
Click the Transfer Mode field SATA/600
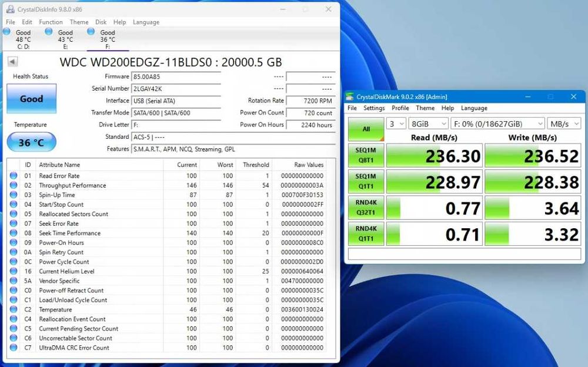(176, 113)
